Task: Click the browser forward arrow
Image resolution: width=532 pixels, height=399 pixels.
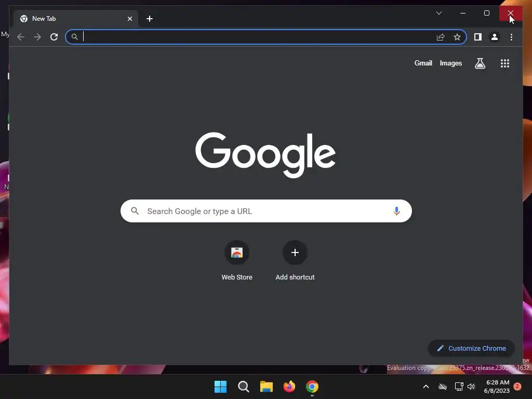Action: (x=37, y=37)
